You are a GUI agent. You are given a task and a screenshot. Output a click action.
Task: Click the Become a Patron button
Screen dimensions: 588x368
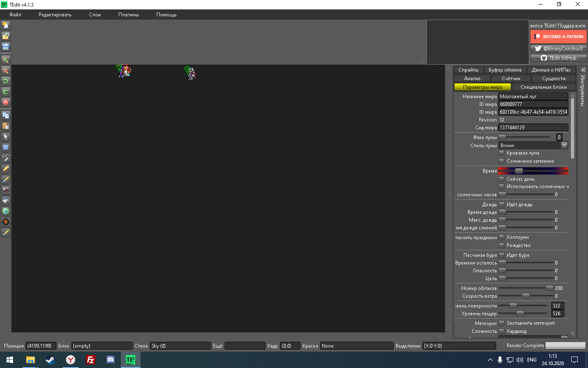click(x=559, y=36)
